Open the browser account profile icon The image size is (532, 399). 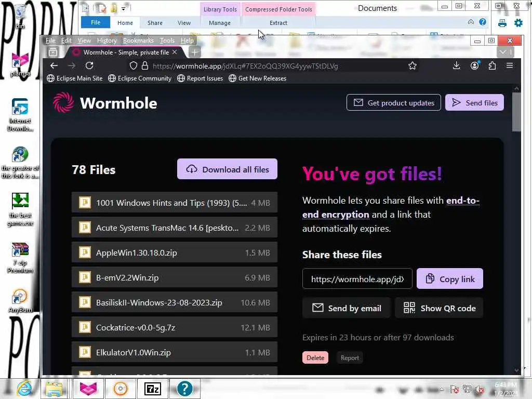(x=475, y=66)
